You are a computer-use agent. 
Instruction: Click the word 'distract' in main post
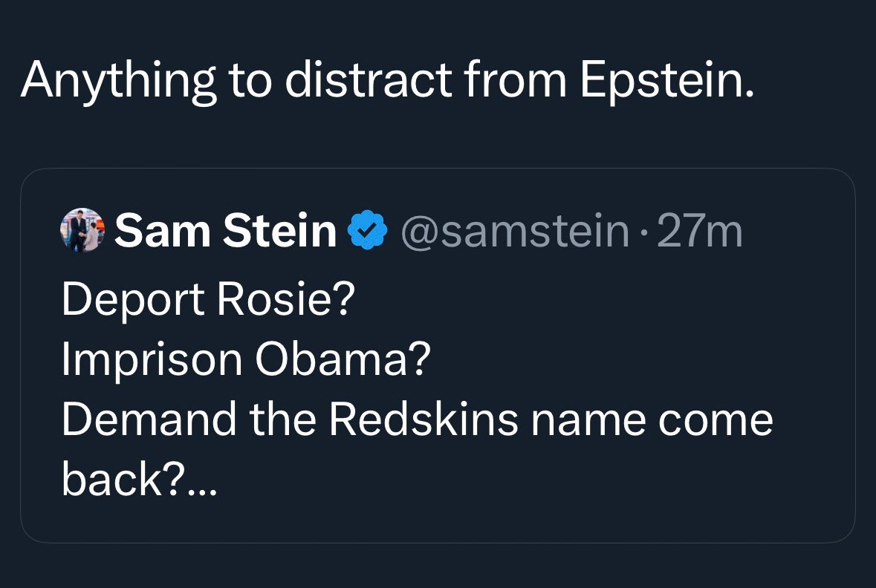[369, 81]
